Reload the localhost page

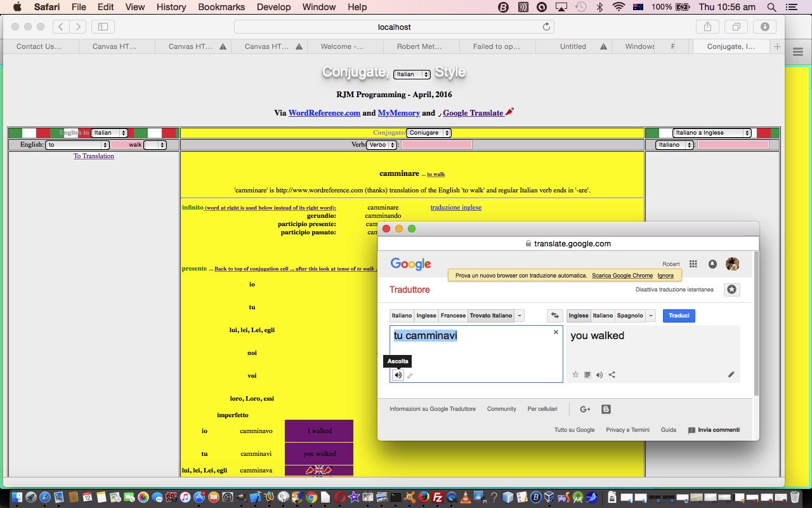[x=546, y=27]
